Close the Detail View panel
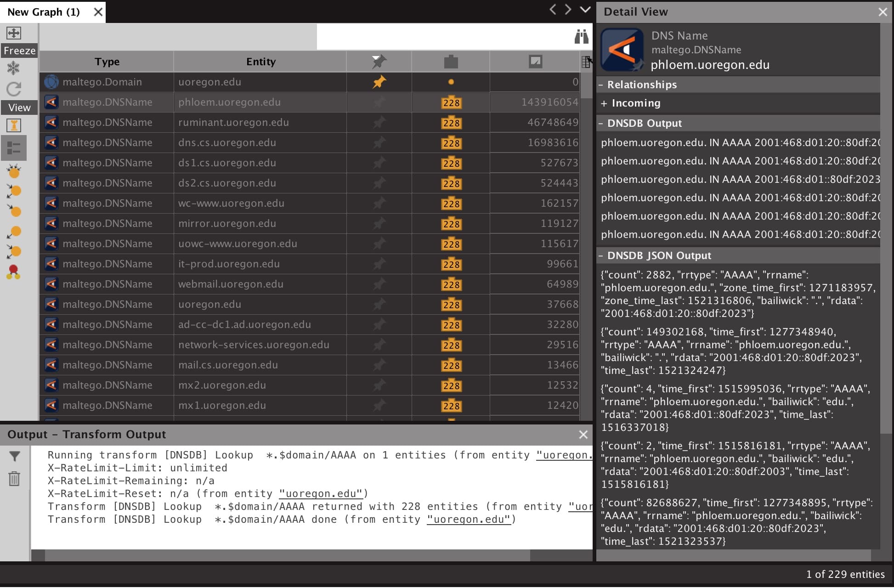The height and width of the screenshot is (588, 894). pos(883,12)
